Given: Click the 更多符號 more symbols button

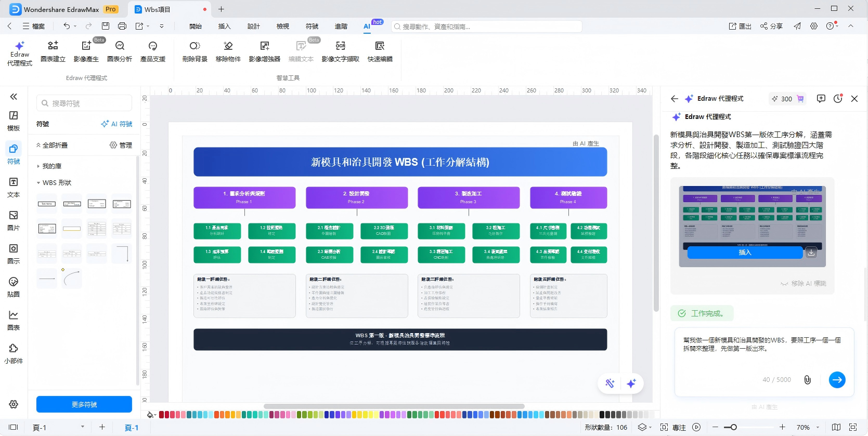Looking at the screenshot, I should (x=84, y=404).
